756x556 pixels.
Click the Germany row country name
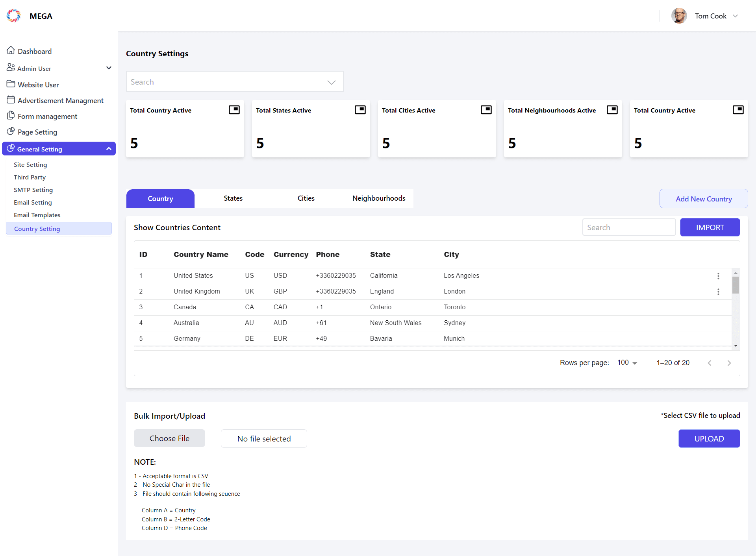pyautogui.click(x=187, y=338)
